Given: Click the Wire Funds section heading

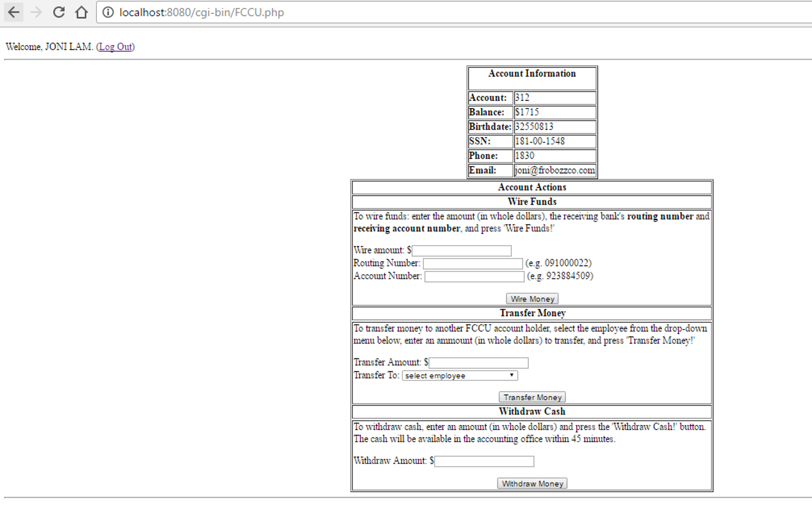Looking at the screenshot, I should point(532,202).
